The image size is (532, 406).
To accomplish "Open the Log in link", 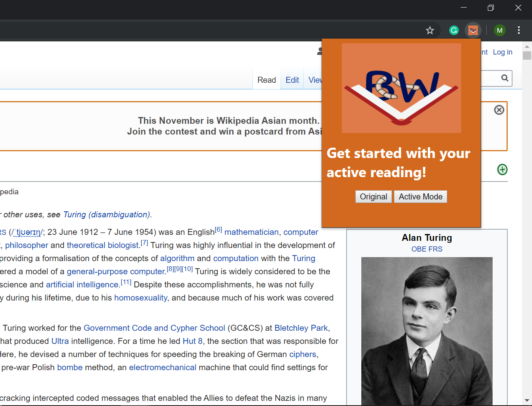I will coord(503,52).
